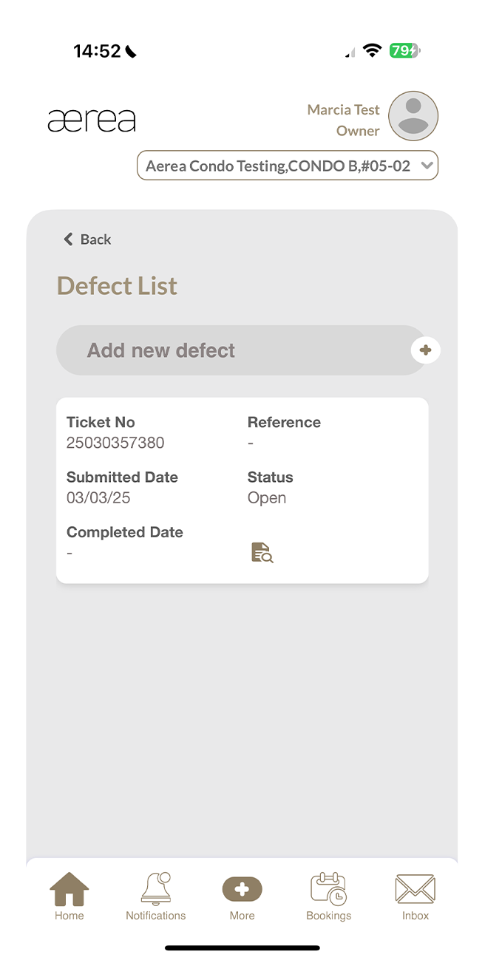This screenshot has height=980, width=485.
Task: Tap the Open status value
Action: [267, 498]
